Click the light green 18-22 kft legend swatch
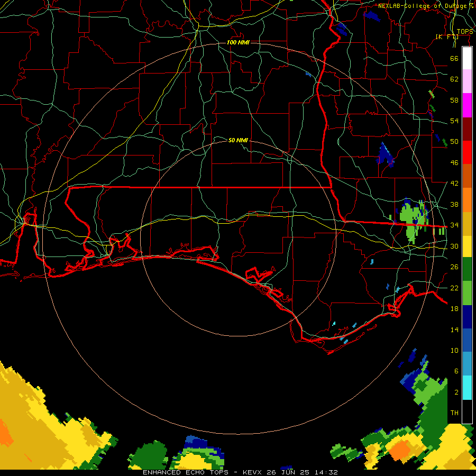 pos(467,293)
